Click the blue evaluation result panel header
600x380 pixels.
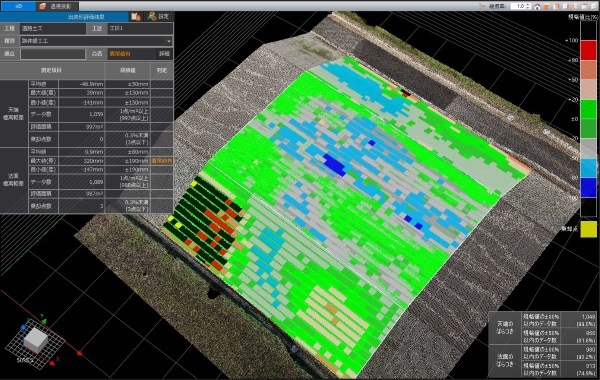pyautogui.click(x=64, y=17)
